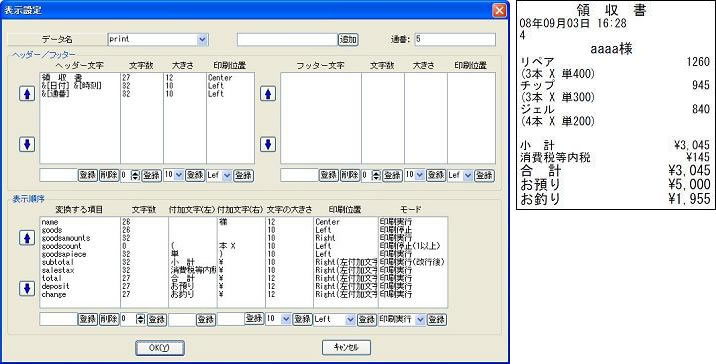Image resolution: width=716 pixels, height=364 pixels.
Task: Click 登録 next to 表示順序 印刷位置 dropdown
Action: click(367, 320)
